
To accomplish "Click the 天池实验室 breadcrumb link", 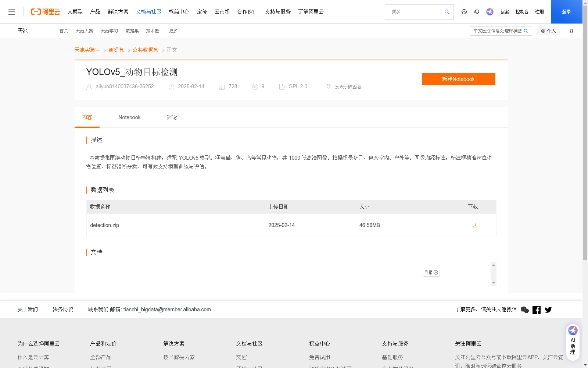I will [87, 50].
